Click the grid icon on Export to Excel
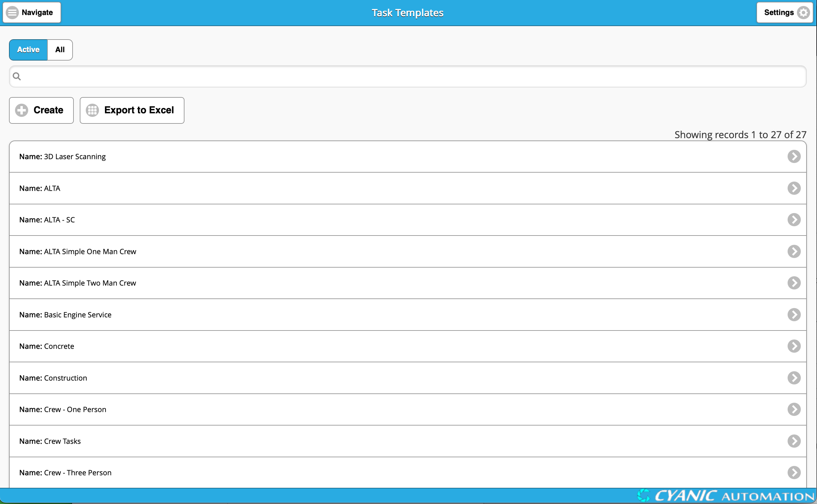817x504 pixels. 92,110
